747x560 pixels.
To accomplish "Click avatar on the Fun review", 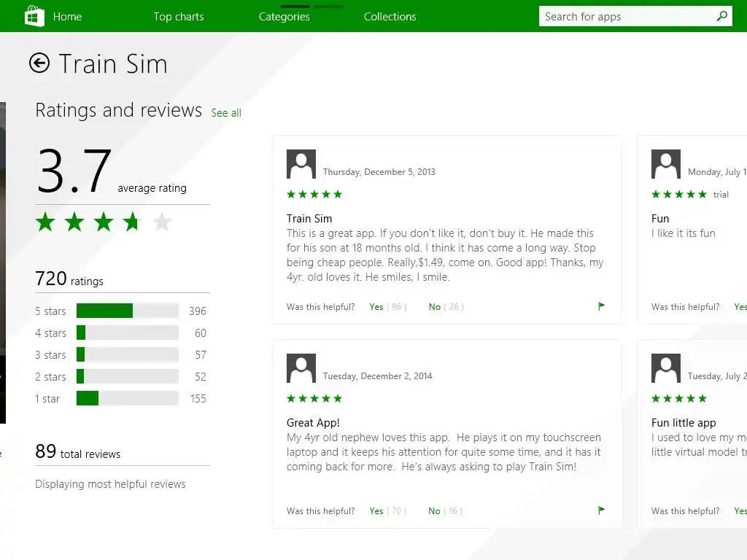I will [x=665, y=164].
